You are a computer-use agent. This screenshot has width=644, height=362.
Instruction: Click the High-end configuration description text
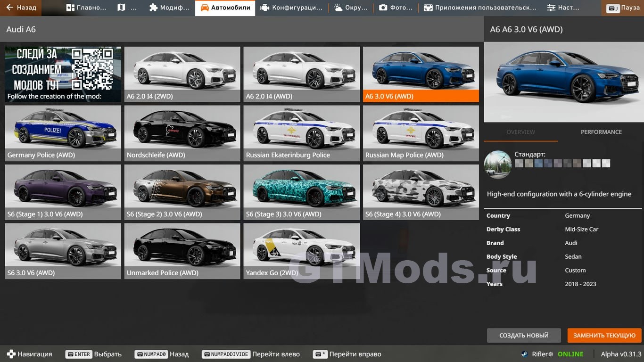tap(559, 194)
